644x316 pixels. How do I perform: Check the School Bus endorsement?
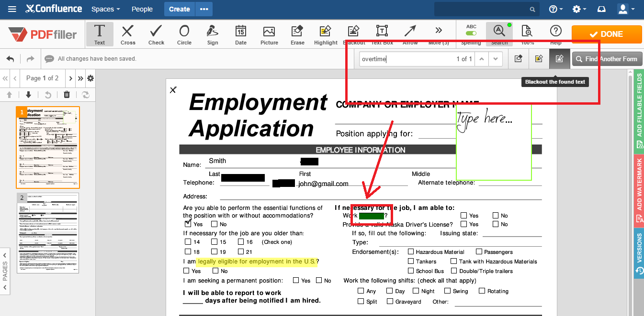[x=411, y=271]
